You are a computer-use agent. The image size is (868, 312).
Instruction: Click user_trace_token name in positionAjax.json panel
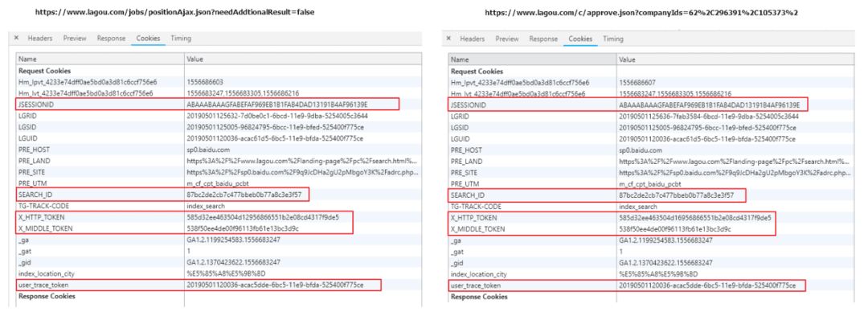(44, 285)
